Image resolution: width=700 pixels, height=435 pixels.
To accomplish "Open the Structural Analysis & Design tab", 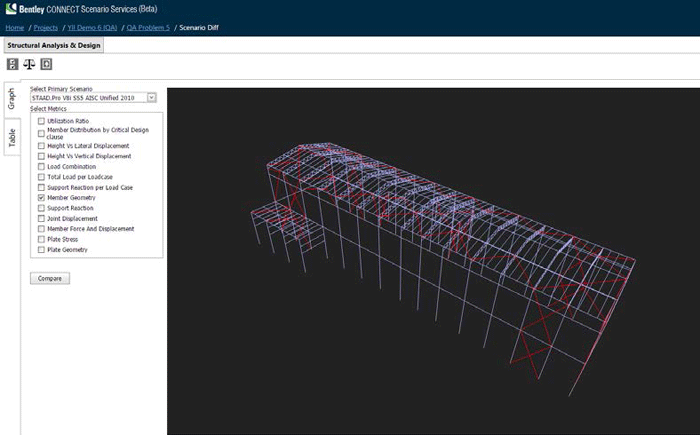I will point(52,45).
